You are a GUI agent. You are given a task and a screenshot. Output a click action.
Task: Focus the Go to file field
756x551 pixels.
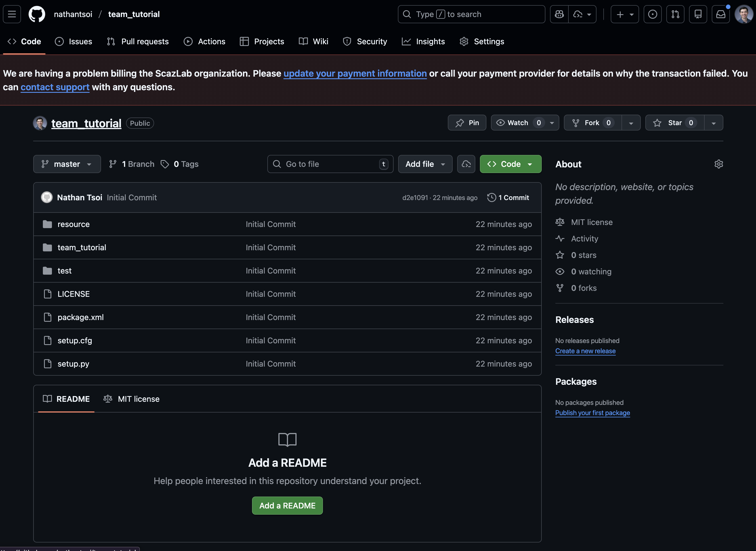coord(330,164)
